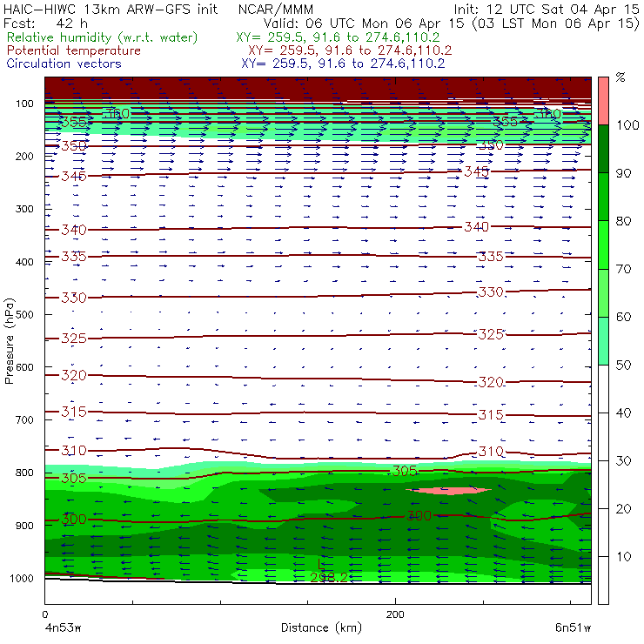Viewport: 644px width, 644px height.
Task: Click the '200' distance axis tick label
Action: click(395, 614)
